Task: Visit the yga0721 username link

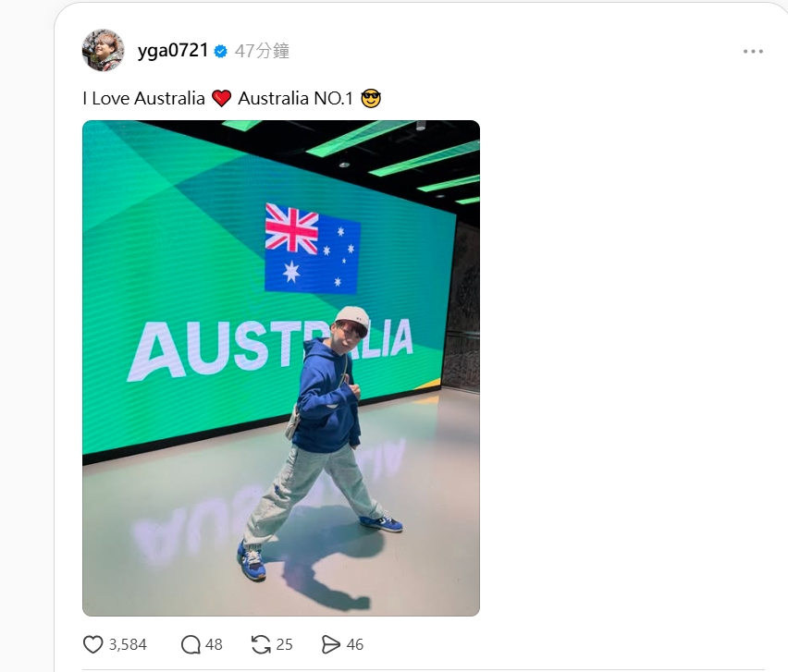Action: (x=173, y=50)
